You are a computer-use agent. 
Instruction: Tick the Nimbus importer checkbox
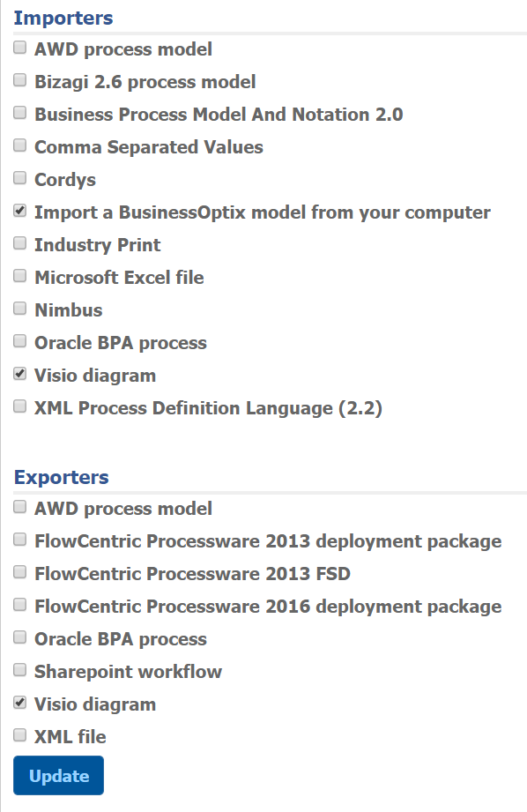(x=19, y=309)
